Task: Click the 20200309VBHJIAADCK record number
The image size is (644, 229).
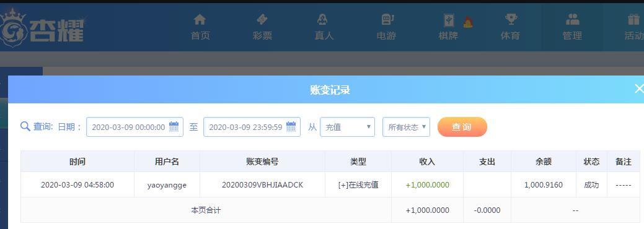Action: coord(262,184)
